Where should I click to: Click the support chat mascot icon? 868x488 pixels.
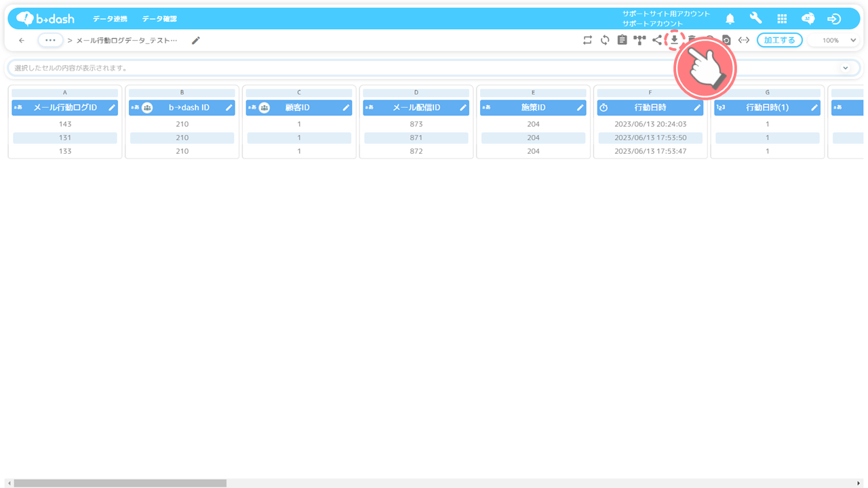[808, 19]
